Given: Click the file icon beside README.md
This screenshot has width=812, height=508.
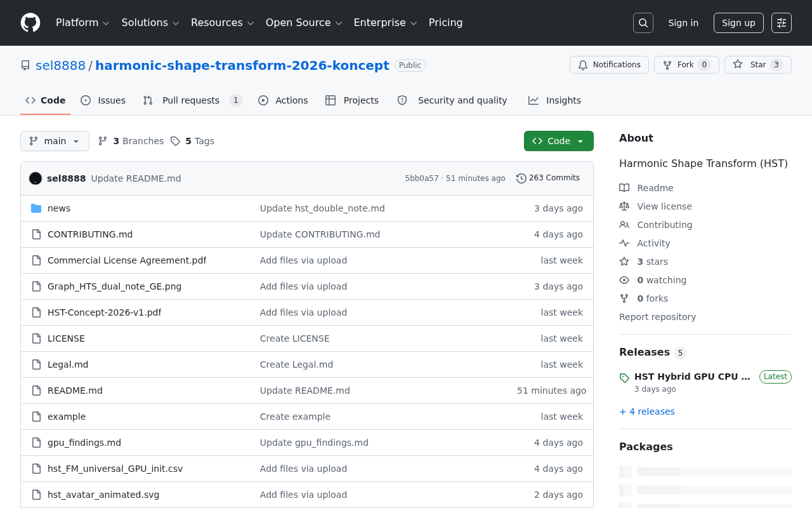Looking at the screenshot, I should point(36,391).
